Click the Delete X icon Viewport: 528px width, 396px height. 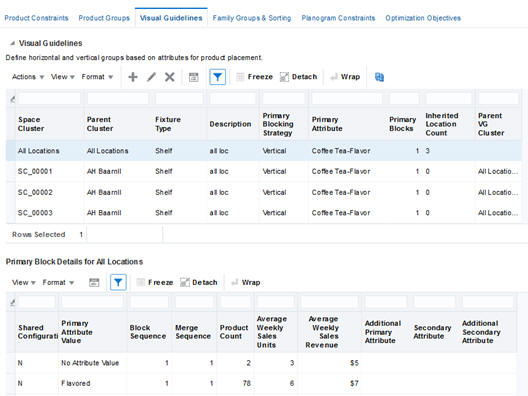[x=170, y=77]
